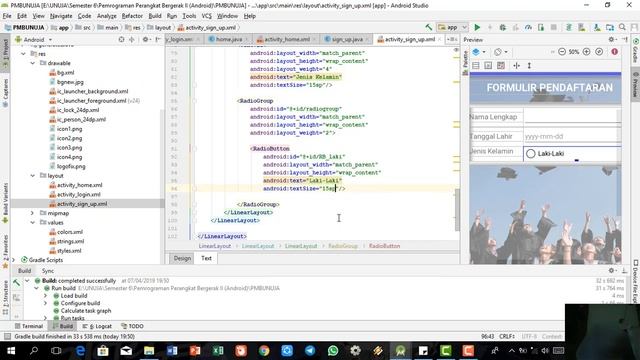Open strings.xml in project tree
The height and width of the screenshot is (360, 640).
(x=70, y=242)
